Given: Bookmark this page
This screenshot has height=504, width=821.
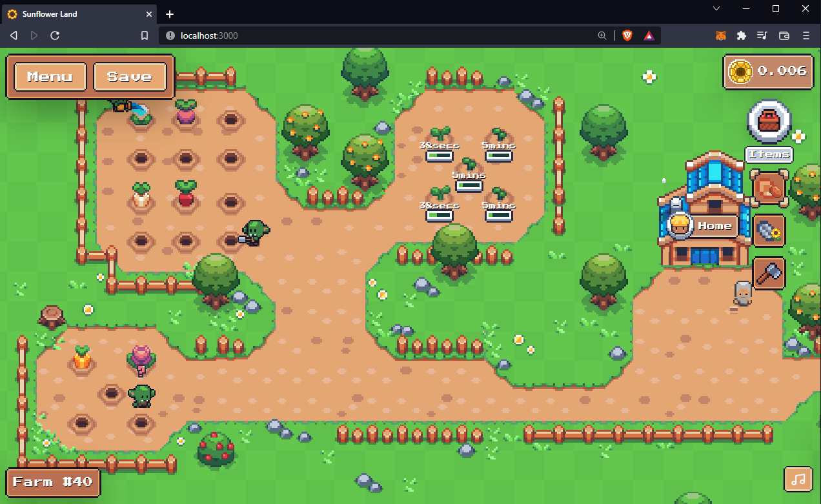Looking at the screenshot, I should [145, 35].
